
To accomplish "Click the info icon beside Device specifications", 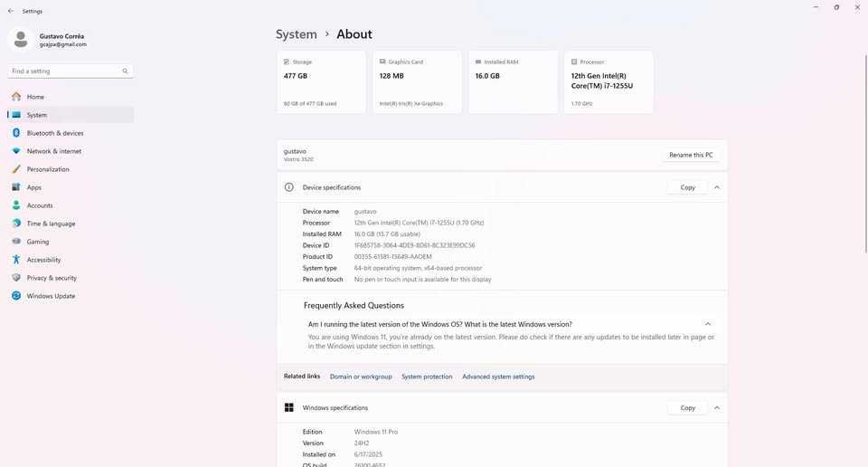I will (x=289, y=187).
